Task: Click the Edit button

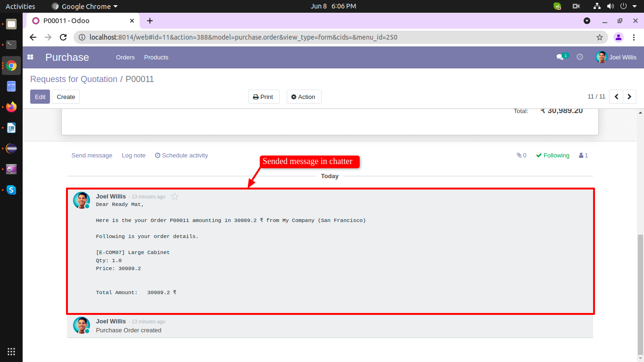Action: (x=40, y=97)
